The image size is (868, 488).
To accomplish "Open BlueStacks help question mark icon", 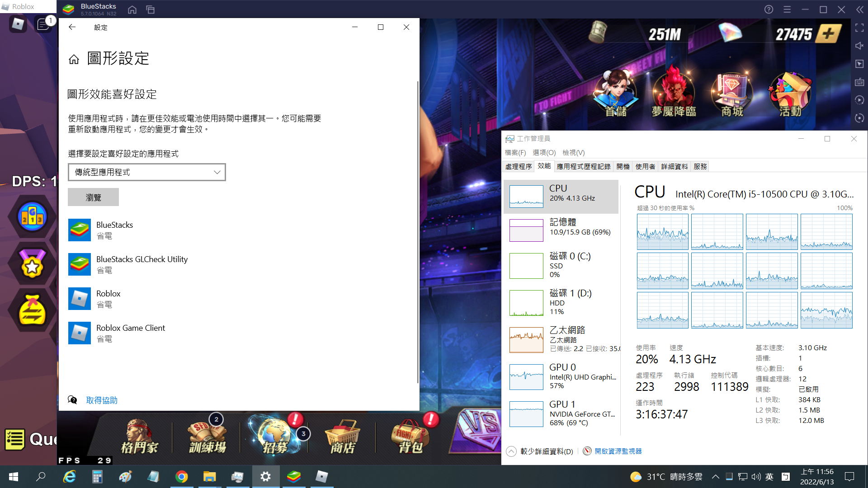I will [x=769, y=9].
